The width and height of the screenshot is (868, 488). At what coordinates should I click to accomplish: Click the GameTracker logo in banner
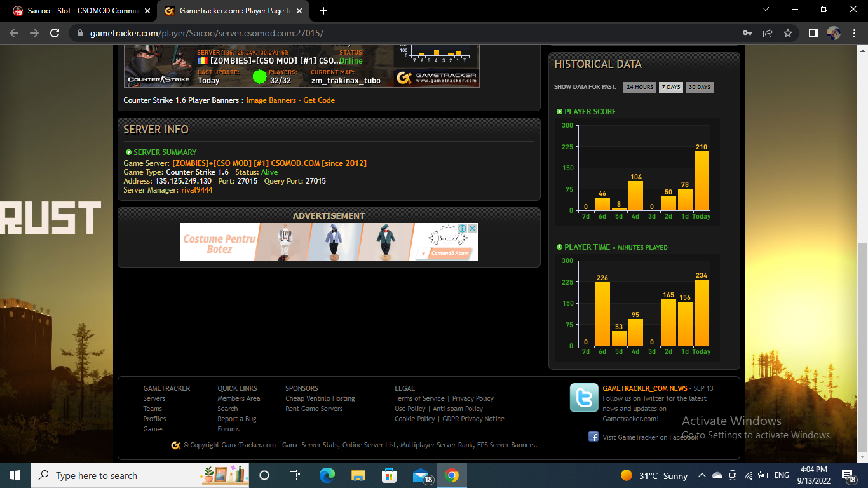pos(436,78)
